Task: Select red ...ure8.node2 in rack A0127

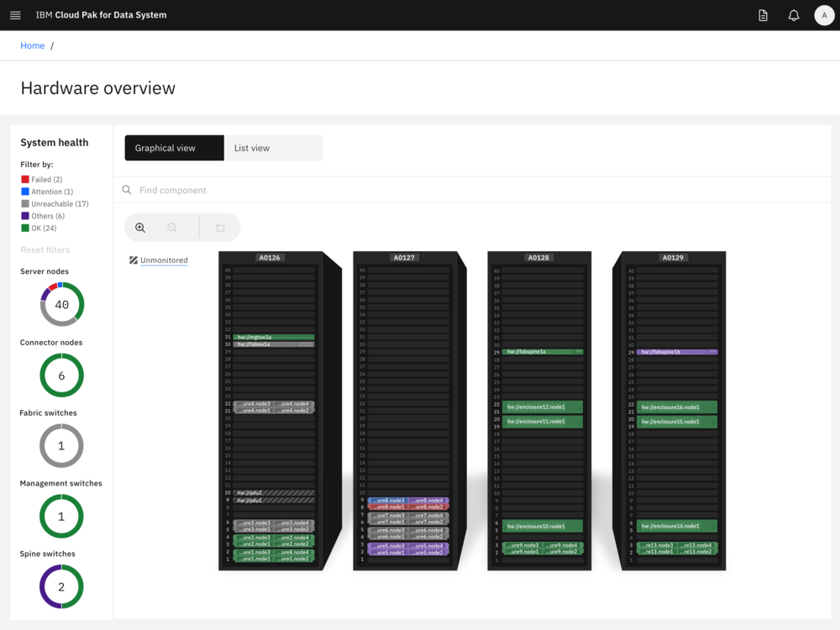Action: 428,507
